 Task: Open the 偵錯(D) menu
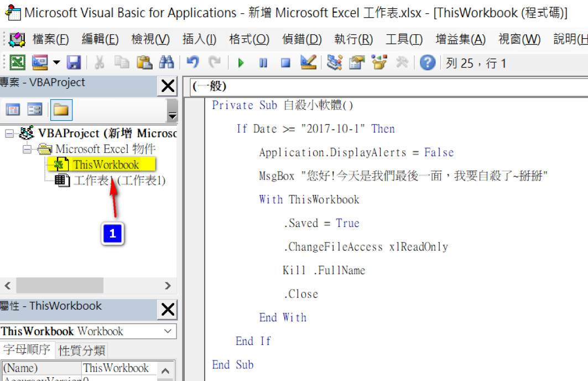point(302,39)
